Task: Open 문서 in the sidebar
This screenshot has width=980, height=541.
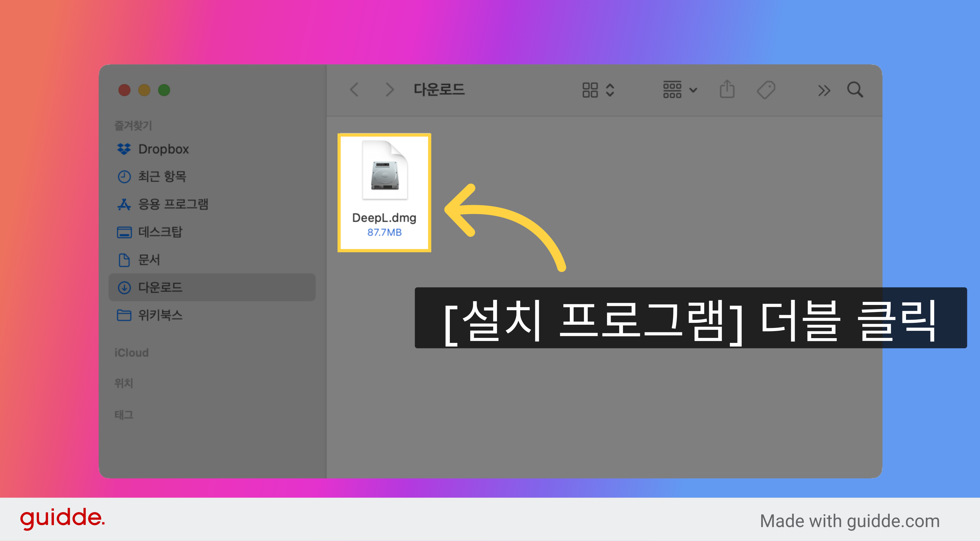Action: point(212,260)
